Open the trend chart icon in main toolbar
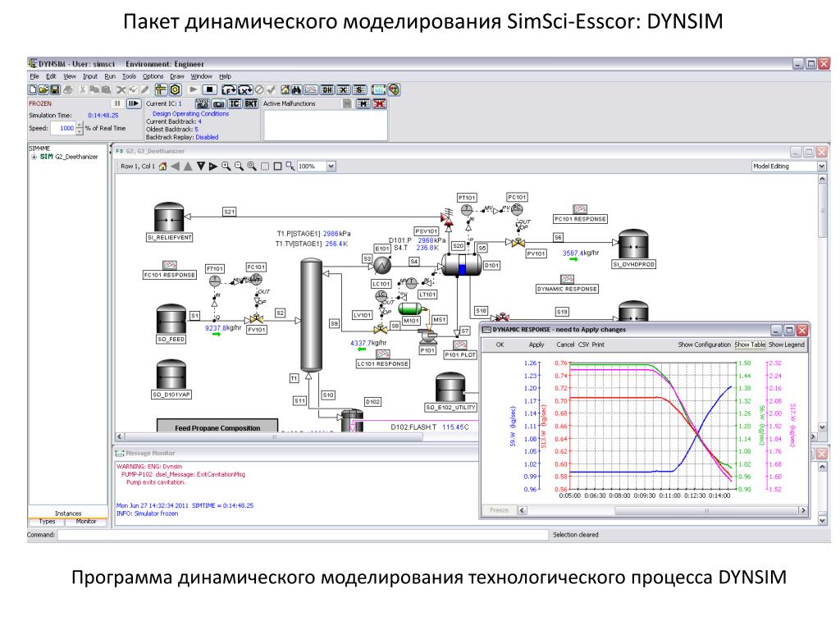 311,90
